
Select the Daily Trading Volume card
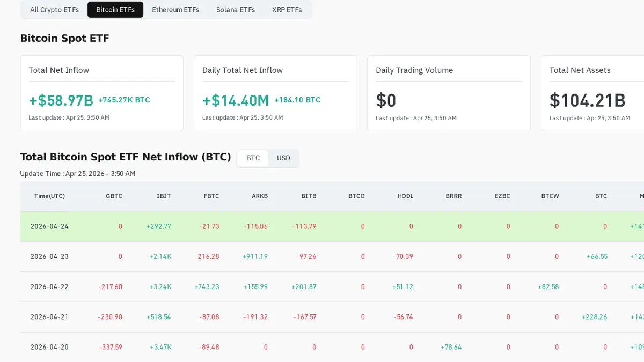[449, 93]
